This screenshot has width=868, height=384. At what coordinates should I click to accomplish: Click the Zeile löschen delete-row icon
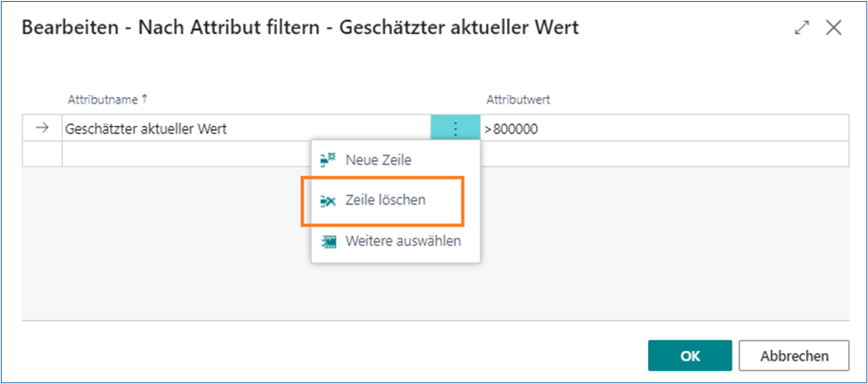point(328,200)
